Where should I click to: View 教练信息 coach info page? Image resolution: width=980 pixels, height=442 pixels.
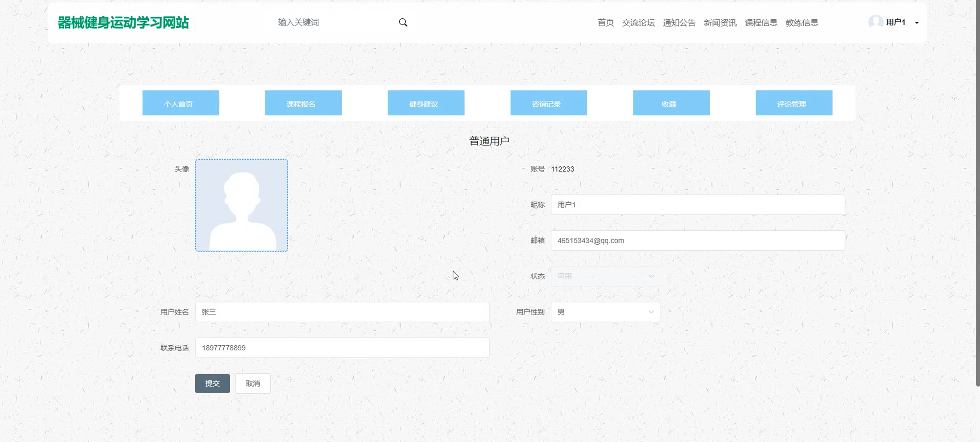802,22
